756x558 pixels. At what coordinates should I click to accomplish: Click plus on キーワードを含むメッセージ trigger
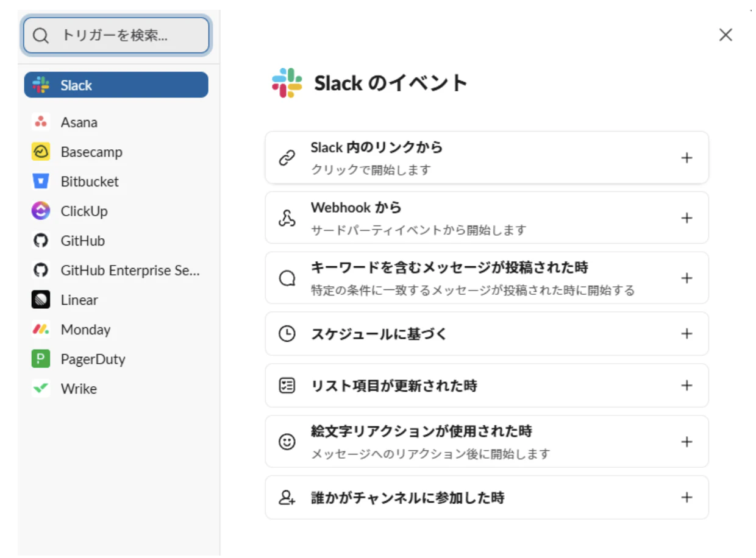coord(686,278)
